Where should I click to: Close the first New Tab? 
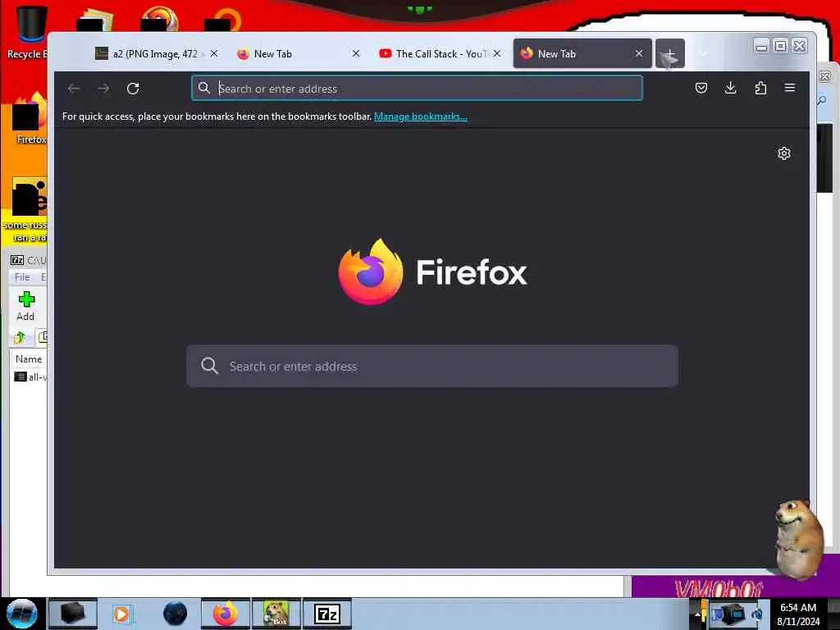pyautogui.click(x=356, y=53)
